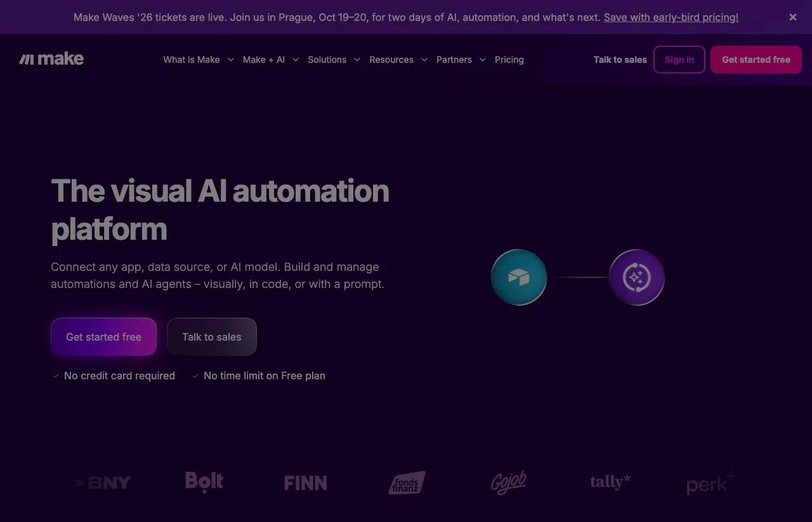Expand the Partners chevron
812x522 pixels.
tap(482, 60)
